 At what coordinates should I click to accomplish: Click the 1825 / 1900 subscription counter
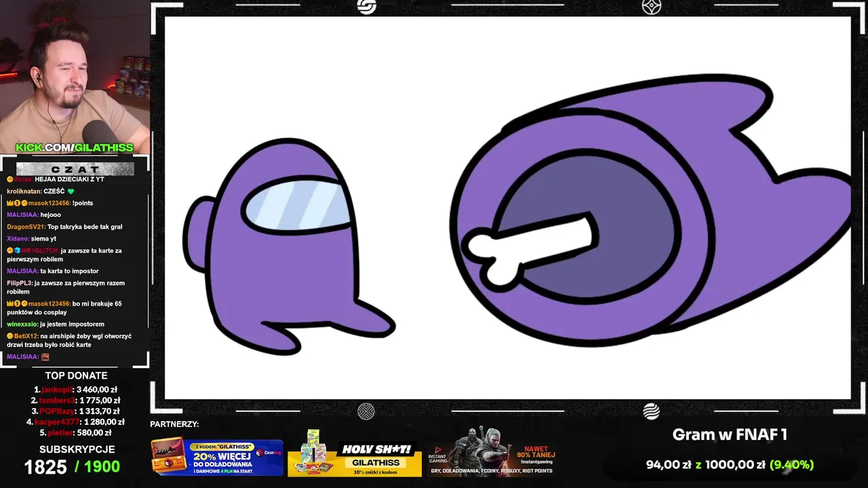pyautogui.click(x=72, y=466)
